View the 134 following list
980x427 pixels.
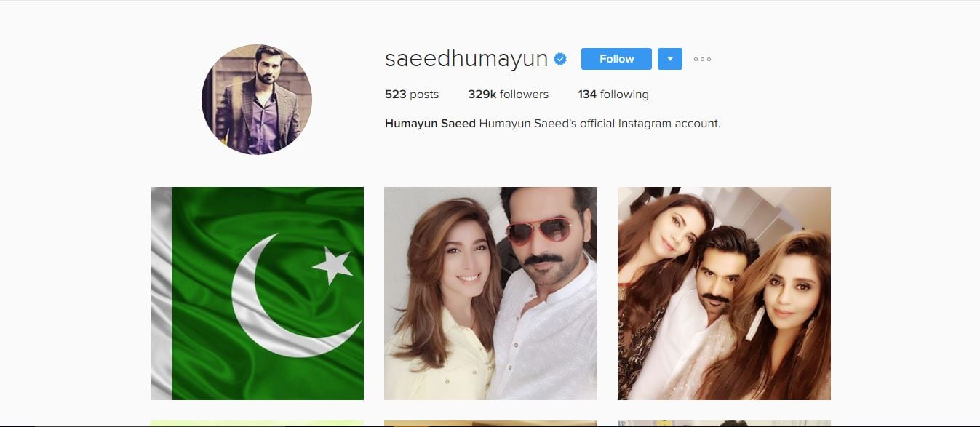click(x=613, y=95)
